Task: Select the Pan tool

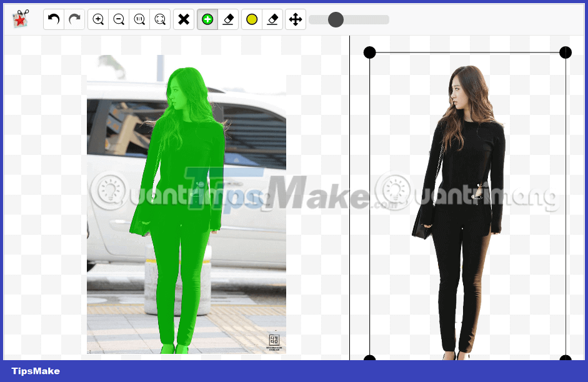Action: (x=295, y=19)
